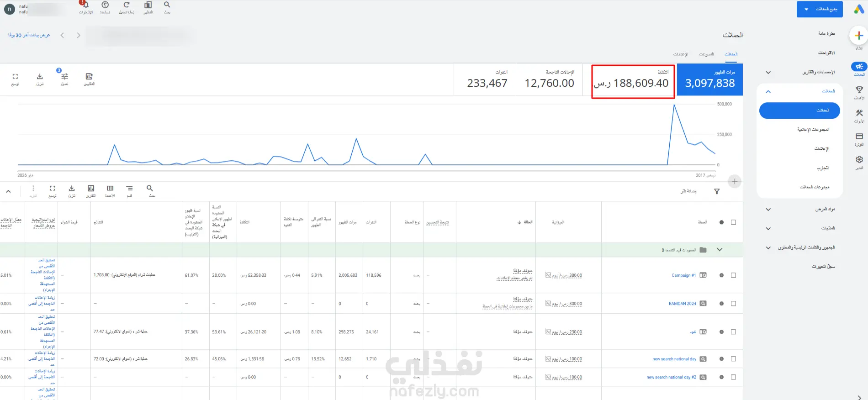The image size is (868, 400).
Task: Click the chart Adjust (تعديل) sliders icon
Action: pos(64,76)
